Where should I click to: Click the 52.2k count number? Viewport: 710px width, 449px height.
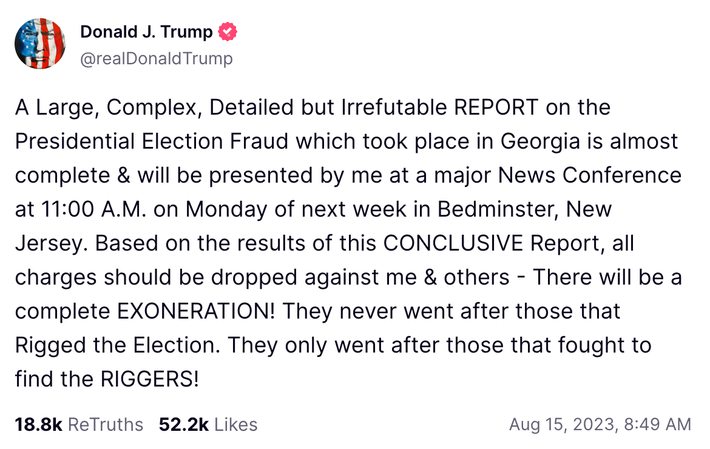(183, 425)
